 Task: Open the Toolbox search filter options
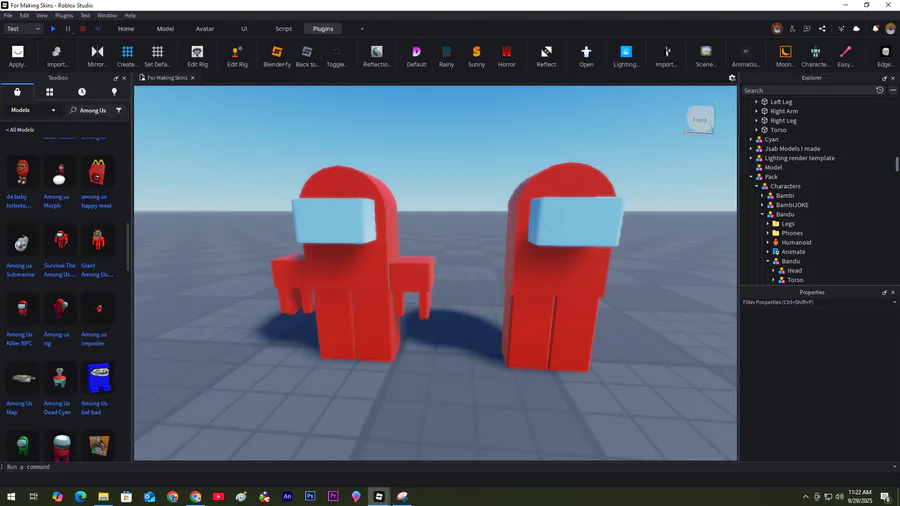tap(119, 110)
